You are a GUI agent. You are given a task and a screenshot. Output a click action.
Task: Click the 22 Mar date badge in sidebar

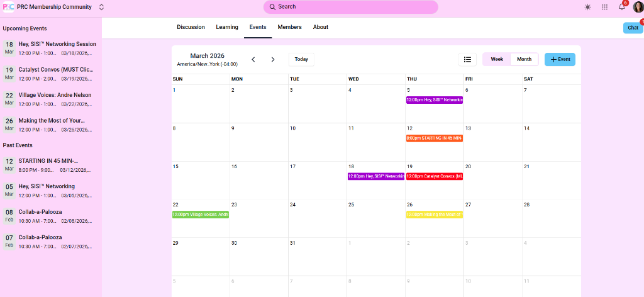point(9,99)
